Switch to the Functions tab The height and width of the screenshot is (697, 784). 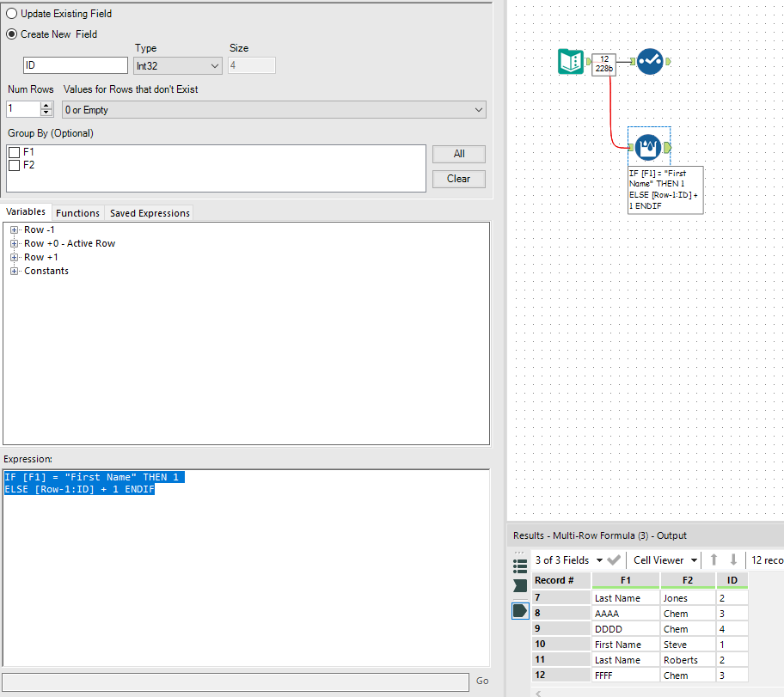pos(77,213)
